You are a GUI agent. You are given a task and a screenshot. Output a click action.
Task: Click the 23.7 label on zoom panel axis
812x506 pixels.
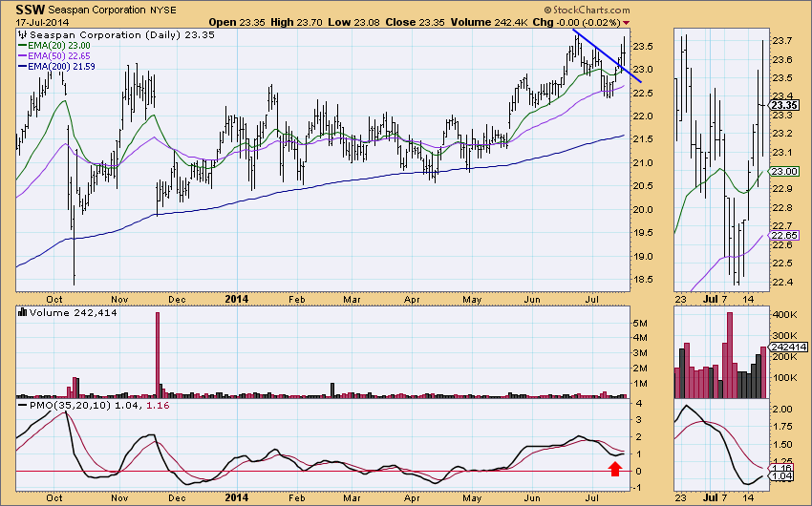pos(782,40)
